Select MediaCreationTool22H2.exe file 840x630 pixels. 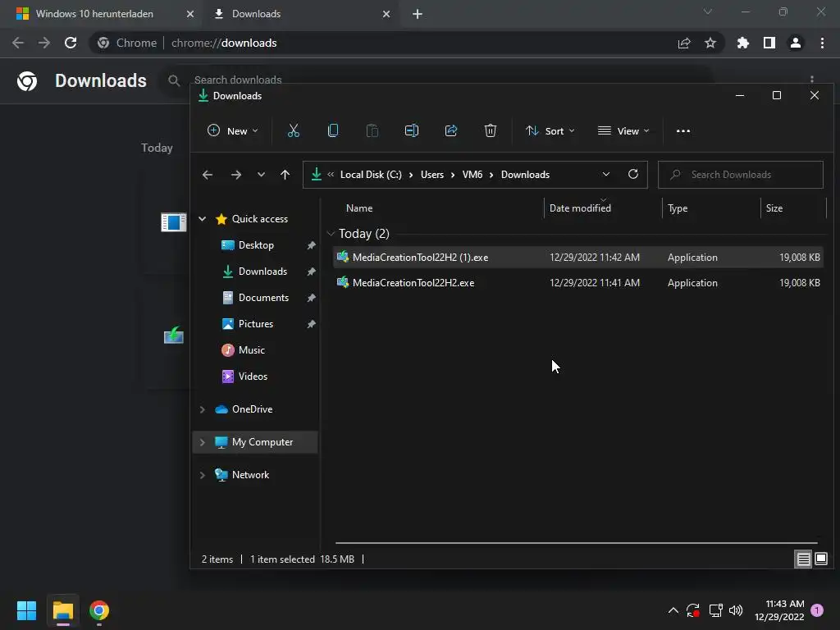(578, 283)
